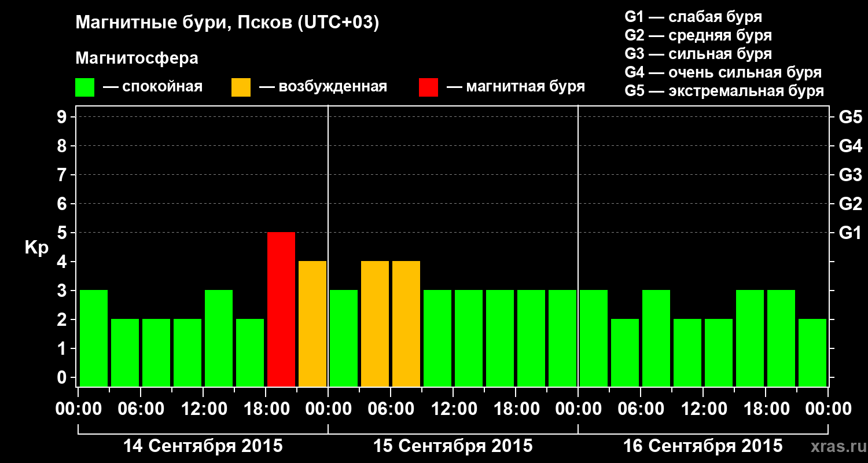Click the date label '14 Сентября 2015'
The width and height of the screenshot is (868, 463).
pyautogui.click(x=203, y=446)
